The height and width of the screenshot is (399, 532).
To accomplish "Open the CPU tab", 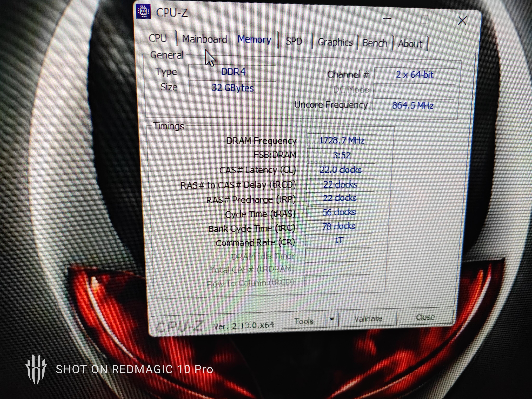I will (x=158, y=38).
